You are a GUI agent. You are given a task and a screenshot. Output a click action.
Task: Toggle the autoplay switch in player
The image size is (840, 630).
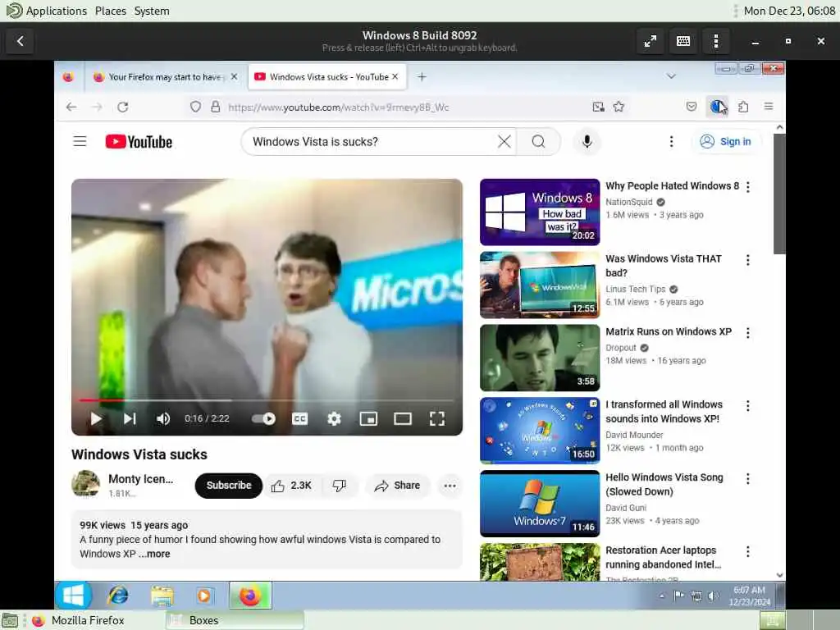pos(263,419)
